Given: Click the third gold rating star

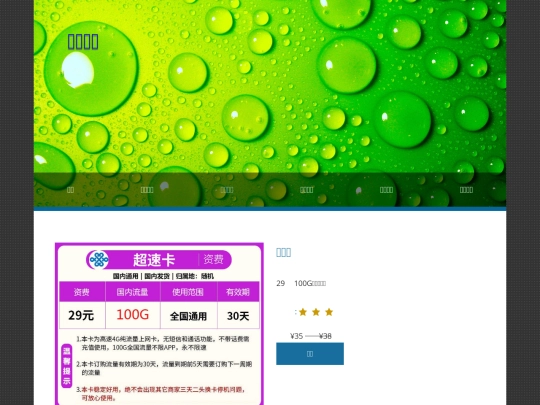Looking at the screenshot, I should [x=329, y=312].
